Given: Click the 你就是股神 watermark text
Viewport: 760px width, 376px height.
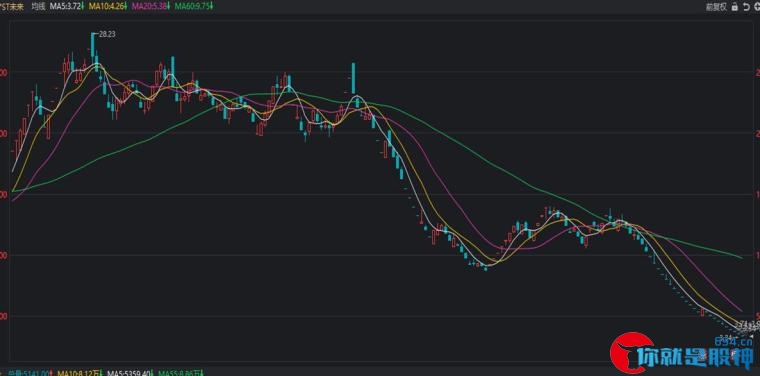Looking at the screenshot, I should (696, 358).
